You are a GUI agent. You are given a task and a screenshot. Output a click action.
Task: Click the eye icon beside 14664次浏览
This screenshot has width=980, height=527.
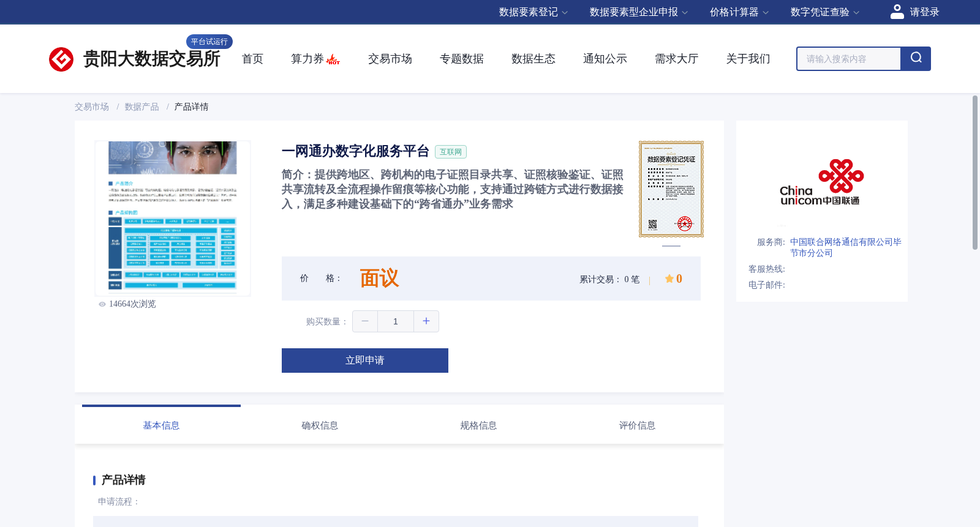[102, 304]
